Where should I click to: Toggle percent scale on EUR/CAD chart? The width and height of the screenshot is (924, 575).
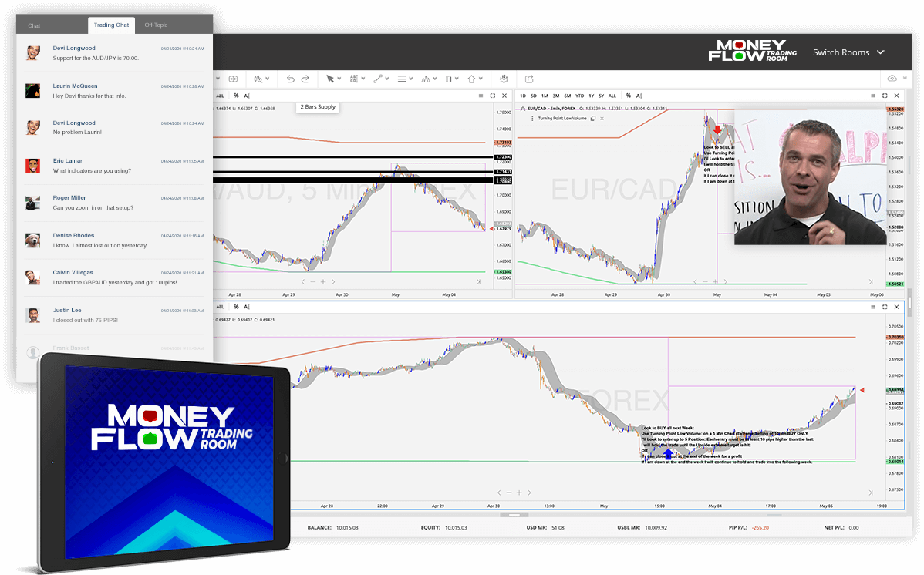tap(628, 96)
